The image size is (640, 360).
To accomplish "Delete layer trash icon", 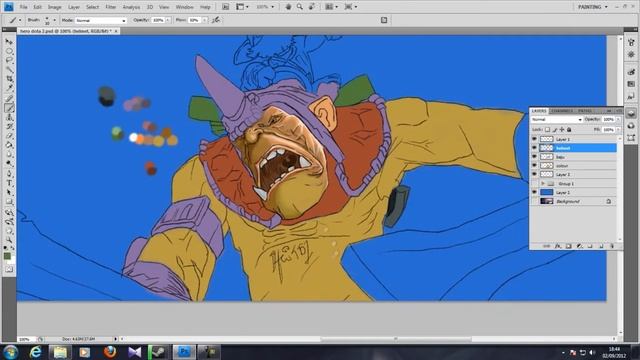I will [x=611, y=246].
